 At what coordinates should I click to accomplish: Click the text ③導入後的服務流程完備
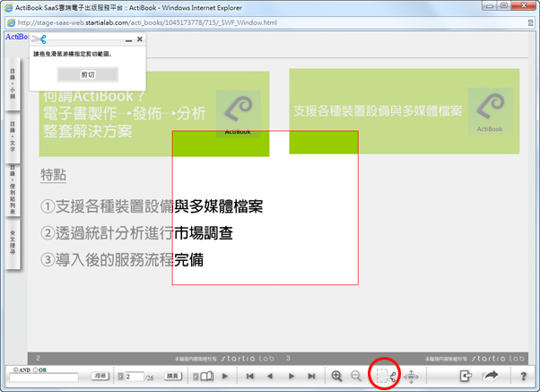pos(122,260)
